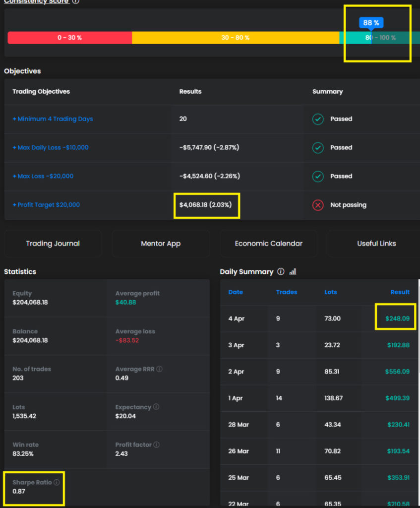Expand Minimum 4 Trading Days objective
This screenshot has width=420, height=508.
[53, 119]
